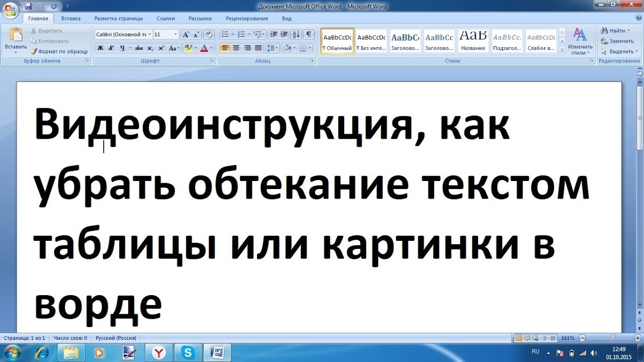Toggle underline (Ч) formatting

tap(122, 48)
